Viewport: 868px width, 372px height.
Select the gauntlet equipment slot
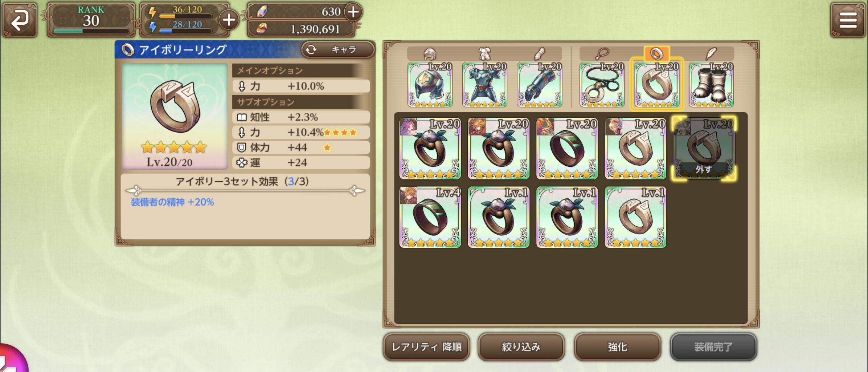540,85
